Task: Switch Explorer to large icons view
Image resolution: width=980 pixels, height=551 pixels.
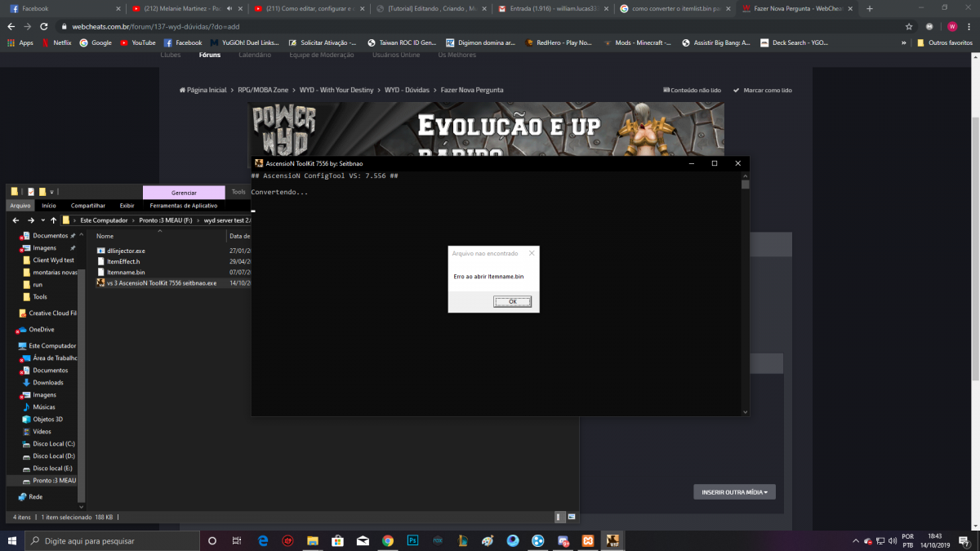Action: [x=570, y=517]
